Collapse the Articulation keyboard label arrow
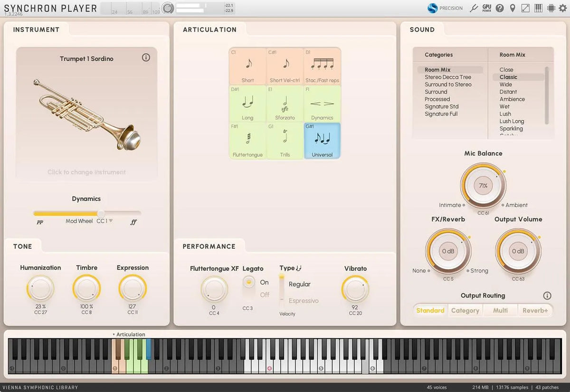The width and height of the screenshot is (570, 392). [114, 335]
